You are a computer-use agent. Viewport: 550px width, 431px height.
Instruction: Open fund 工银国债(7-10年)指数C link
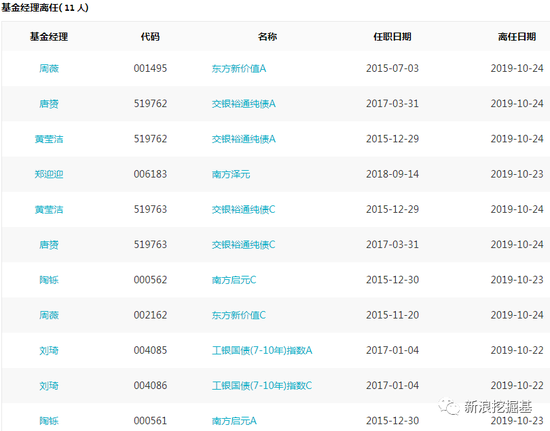click(262, 385)
